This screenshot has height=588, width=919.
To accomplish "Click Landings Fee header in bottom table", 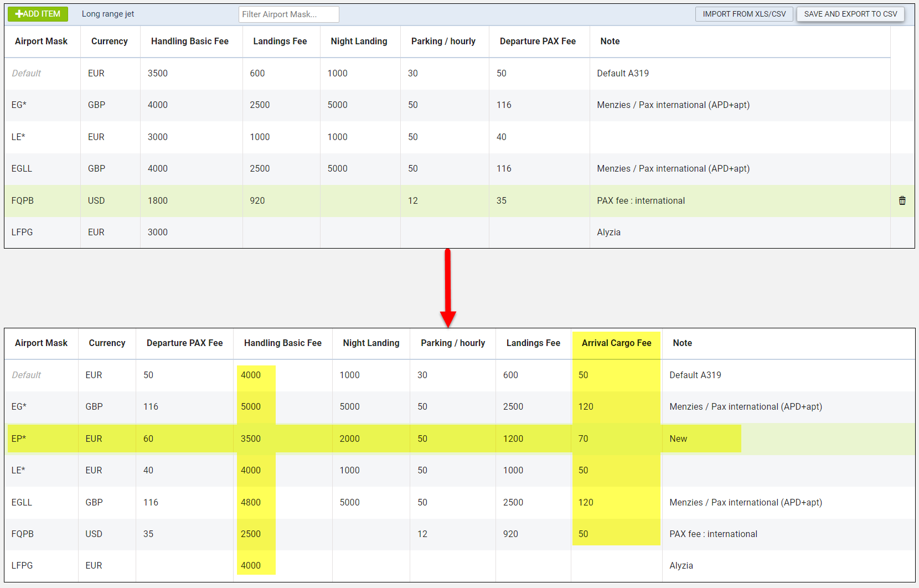I will [533, 343].
